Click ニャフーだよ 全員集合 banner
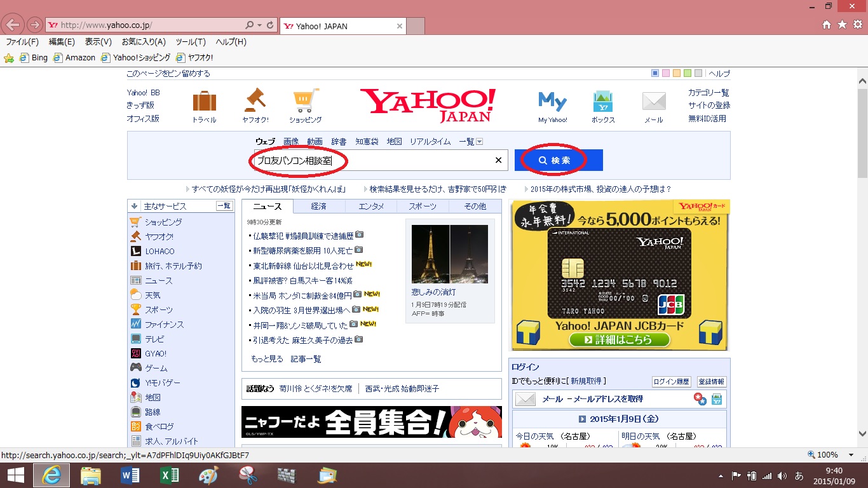Image resolution: width=868 pixels, height=488 pixels. [371, 422]
